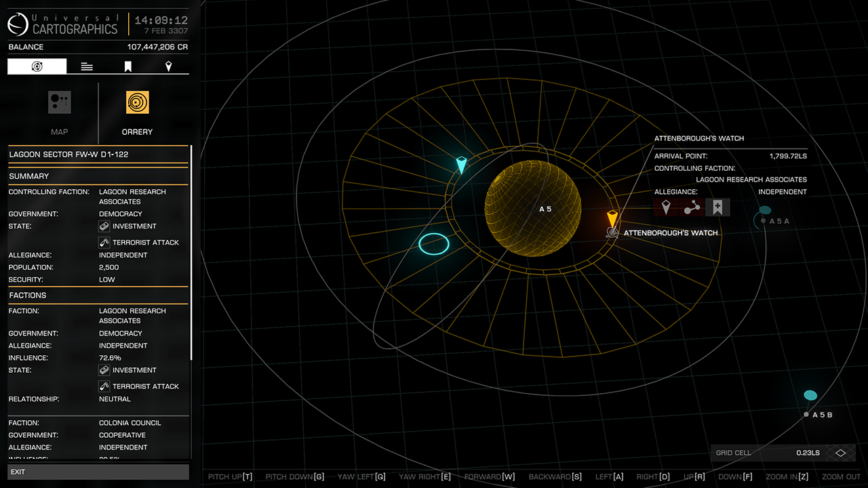Click the left panel scrollbar
Viewport: 868px width, 488px height.
click(191, 251)
